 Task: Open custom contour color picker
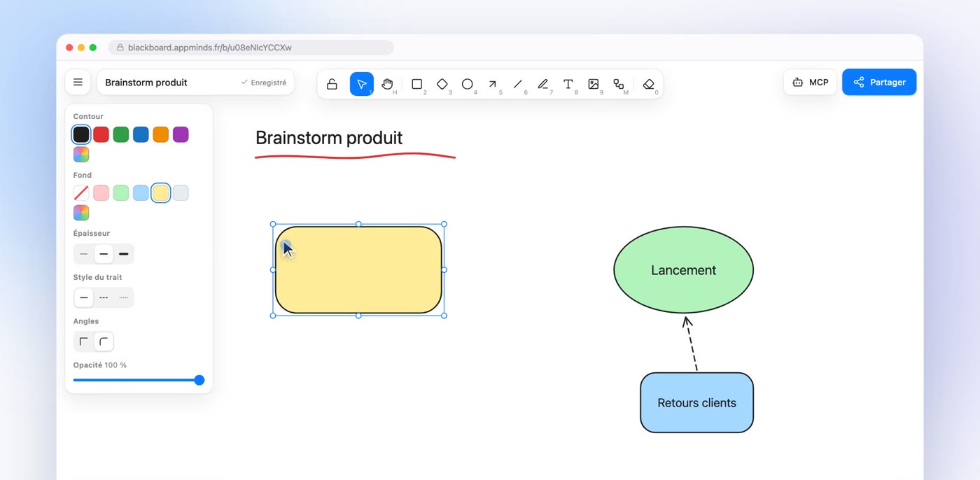pos(81,155)
